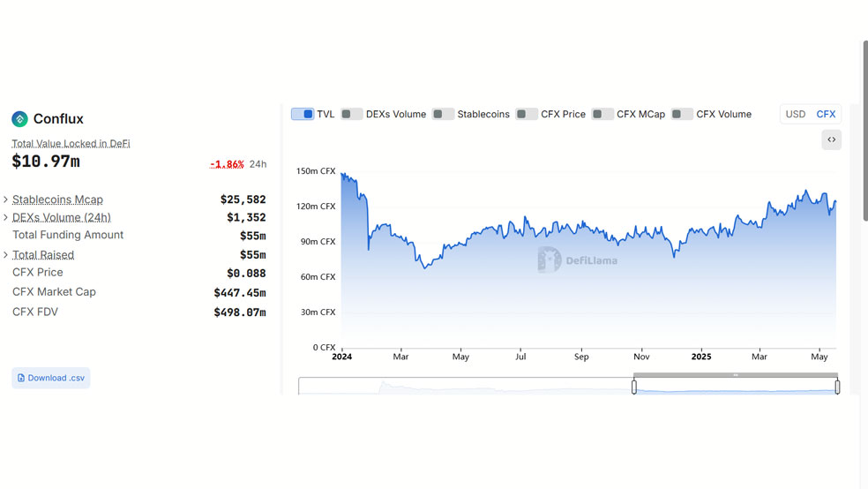The height and width of the screenshot is (489, 868).
Task: Click Total Value Locked in DeFi label
Action: coord(71,143)
